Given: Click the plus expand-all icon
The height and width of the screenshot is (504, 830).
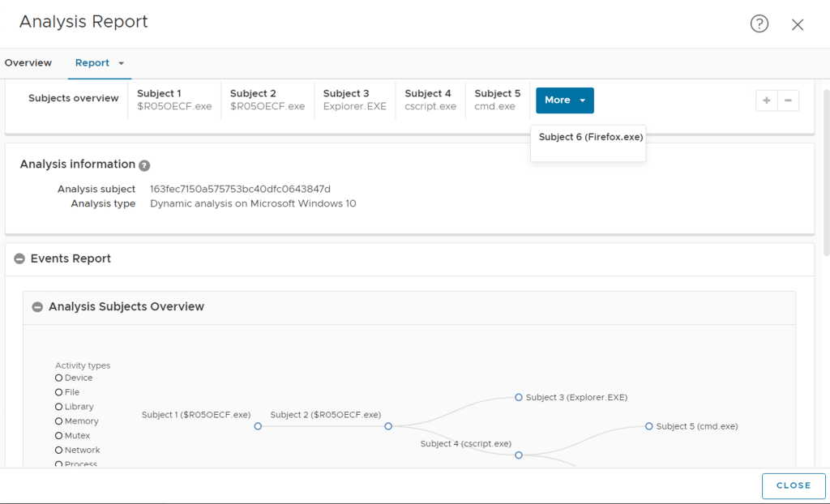Looking at the screenshot, I should point(766,100).
